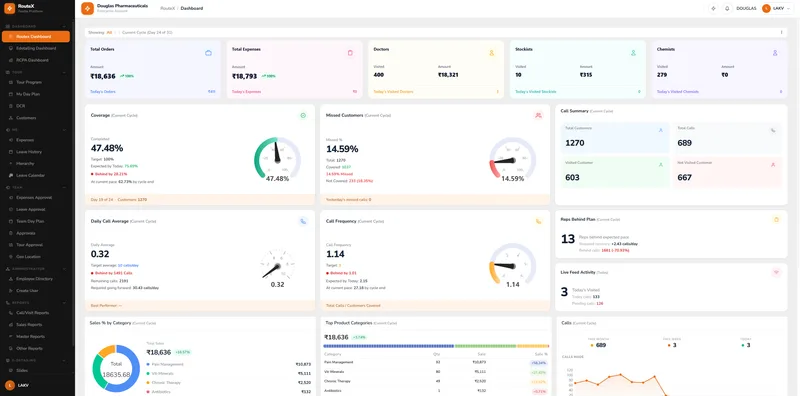The width and height of the screenshot is (800, 396).
Task: Click the Leave Calendar sidebar icon
Action: point(11,175)
